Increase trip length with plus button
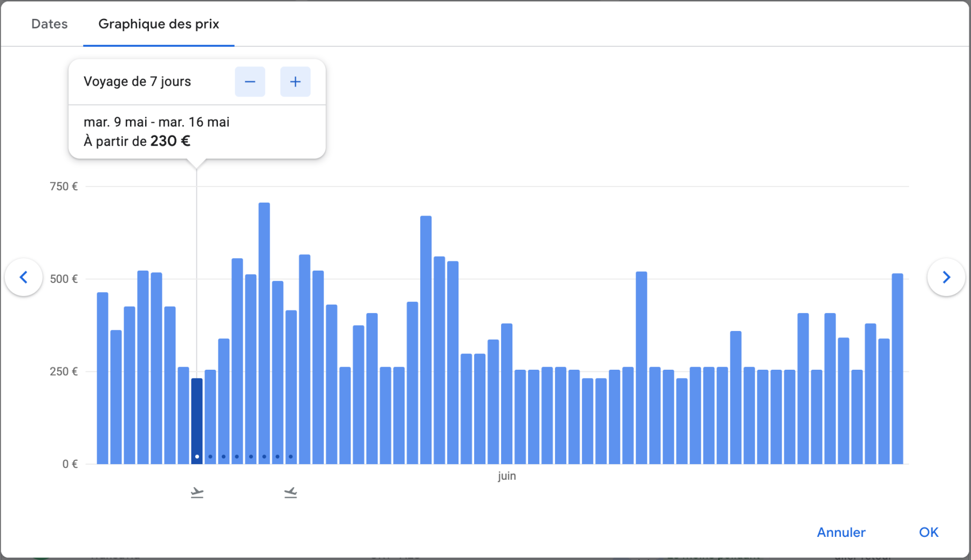971x560 pixels. pyautogui.click(x=295, y=82)
